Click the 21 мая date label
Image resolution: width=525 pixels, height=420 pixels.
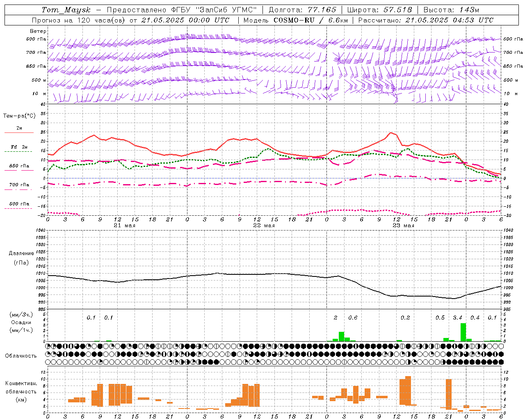pos(124,226)
